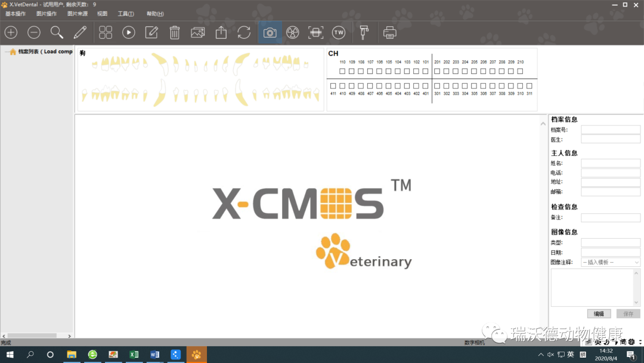Mark the tooth 301 checkbox
This screenshot has width=644, height=363.
point(437,86)
